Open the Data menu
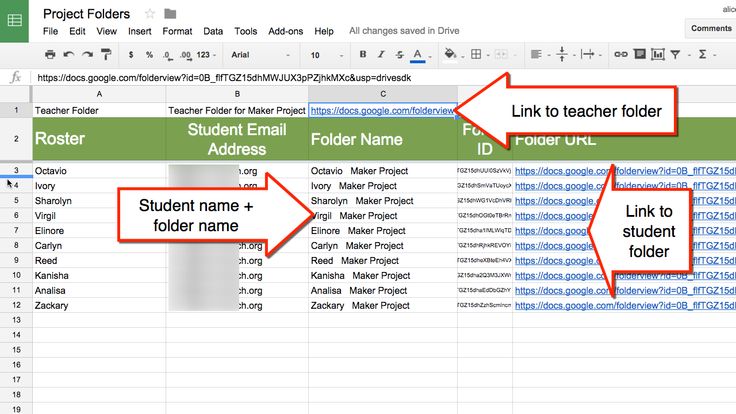The width and height of the screenshot is (736, 414). click(213, 31)
